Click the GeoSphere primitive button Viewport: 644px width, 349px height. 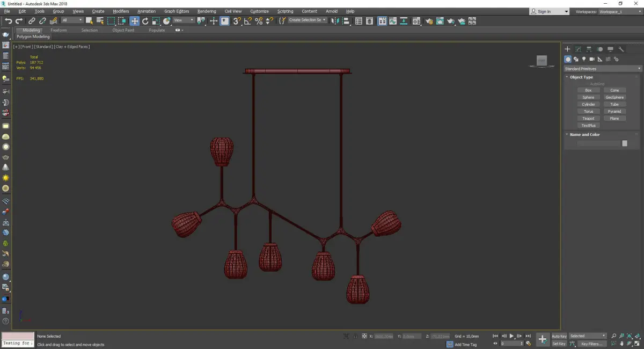(x=614, y=97)
